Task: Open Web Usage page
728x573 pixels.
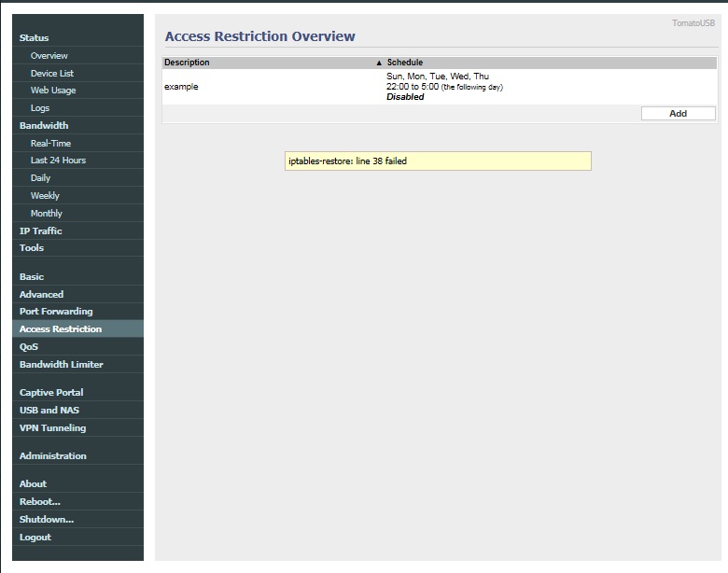Action: pyautogui.click(x=53, y=91)
